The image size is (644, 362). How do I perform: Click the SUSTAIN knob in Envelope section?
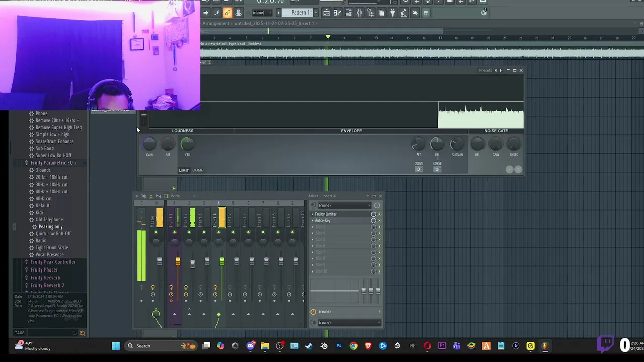pos(457,144)
